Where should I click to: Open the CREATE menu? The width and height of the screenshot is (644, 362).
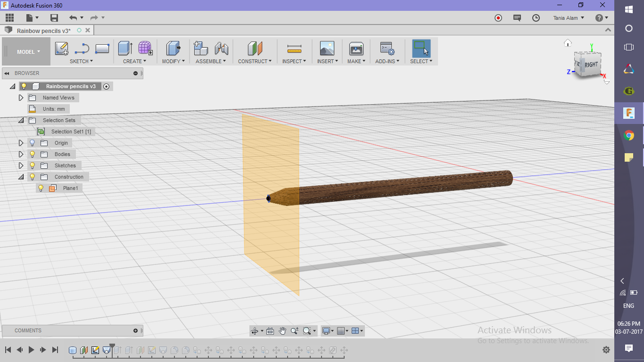[x=135, y=61]
